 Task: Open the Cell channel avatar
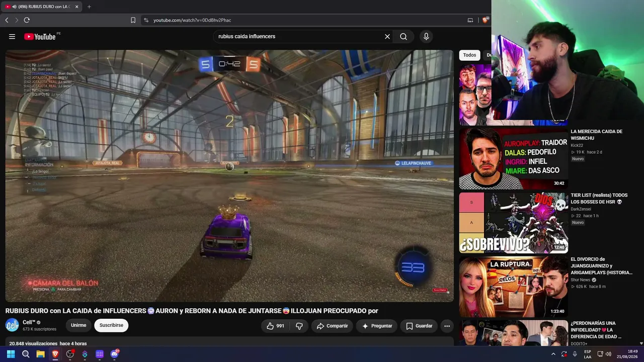(12, 325)
